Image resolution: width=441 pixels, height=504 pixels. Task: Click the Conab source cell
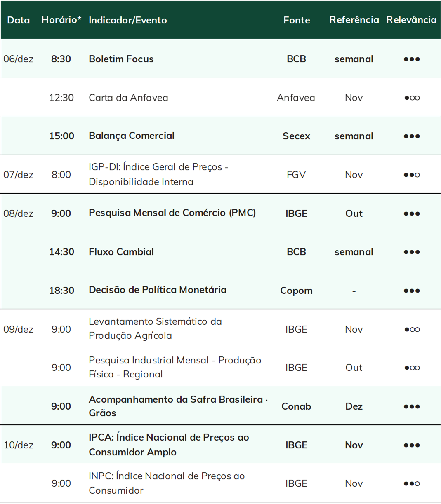296,406
